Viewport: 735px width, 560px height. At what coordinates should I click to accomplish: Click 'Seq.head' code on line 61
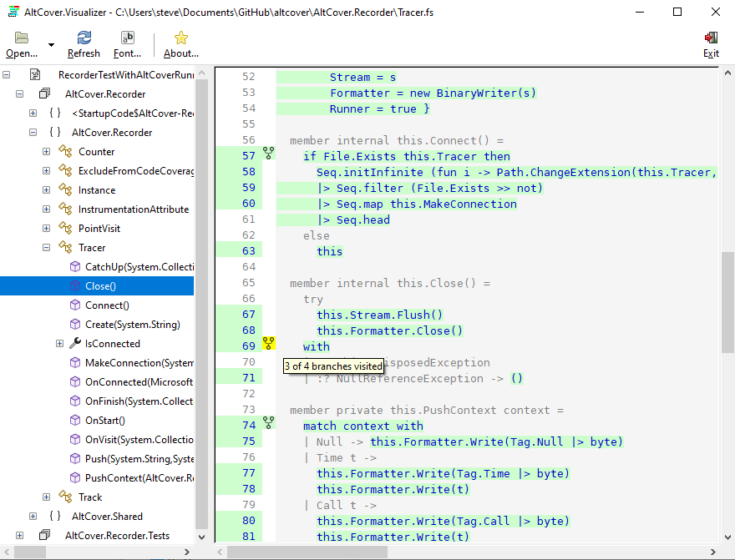pos(362,219)
